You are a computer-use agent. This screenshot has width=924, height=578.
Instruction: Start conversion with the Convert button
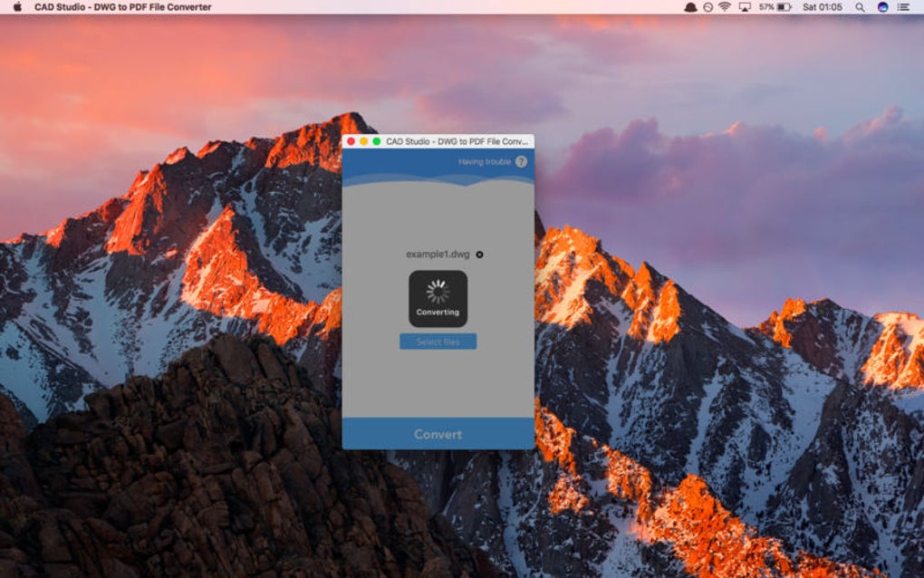438,434
